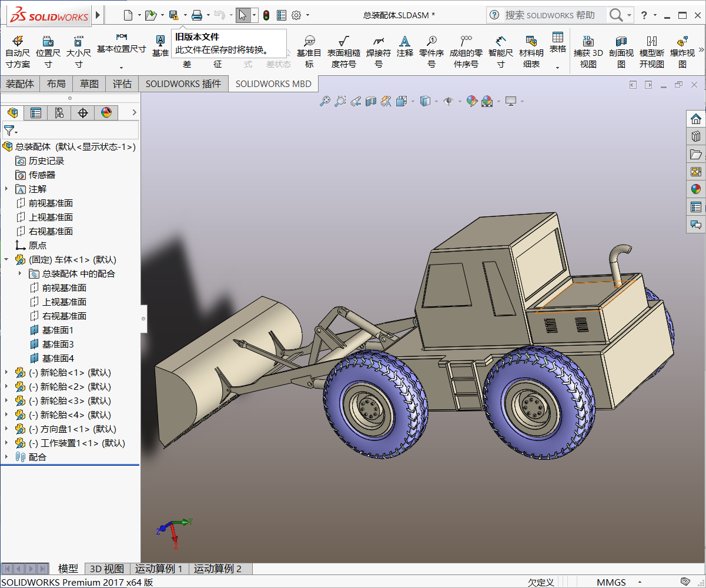Screen dimensions: 706x588
Task: Select 原点 origin in the tree
Action: click(x=38, y=245)
